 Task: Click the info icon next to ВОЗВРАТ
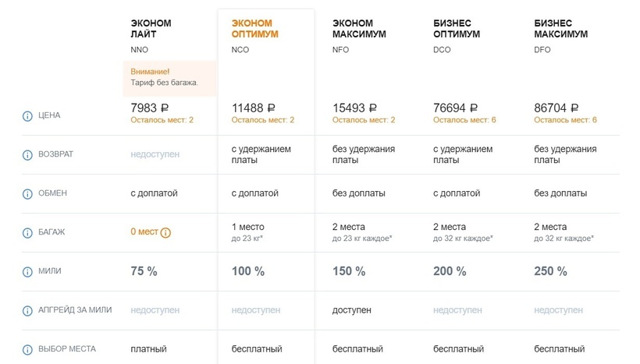28,154
